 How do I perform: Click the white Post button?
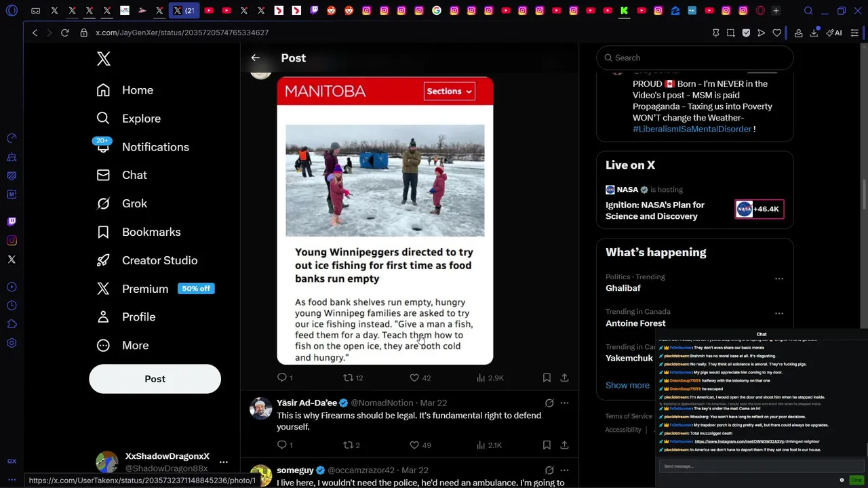(155, 379)
